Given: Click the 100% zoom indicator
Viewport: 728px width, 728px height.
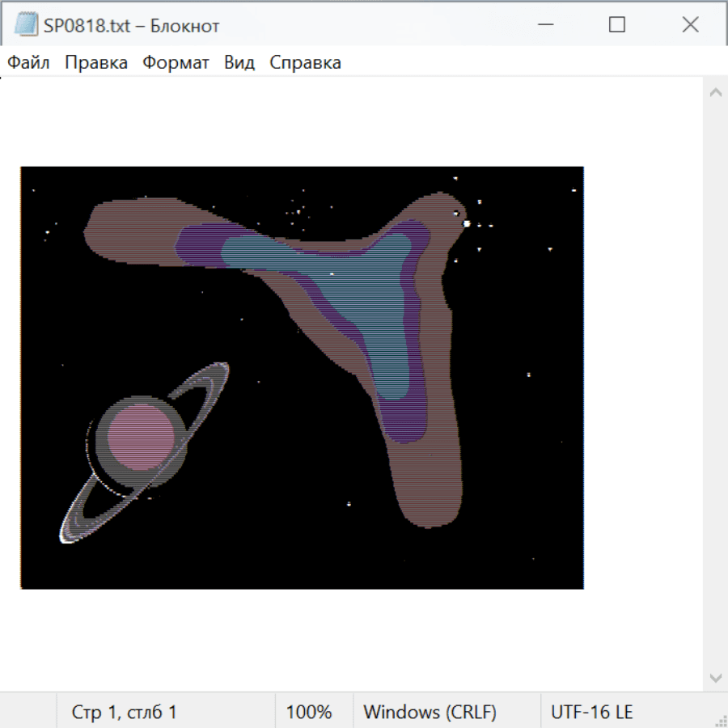Looking at the screenshot, I should 309,712.
